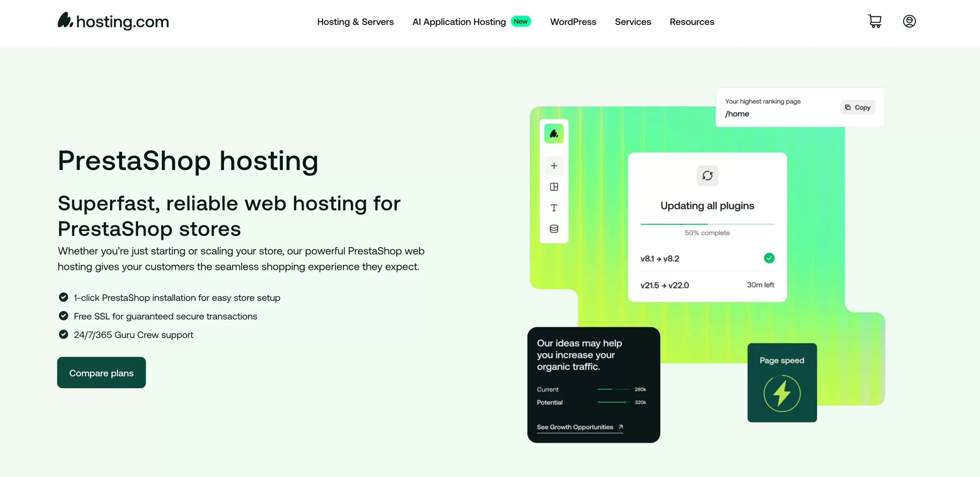This screenshot has height=477, width=980.
Task: Click the '/home' ranking page text
Action: (737, 114)
